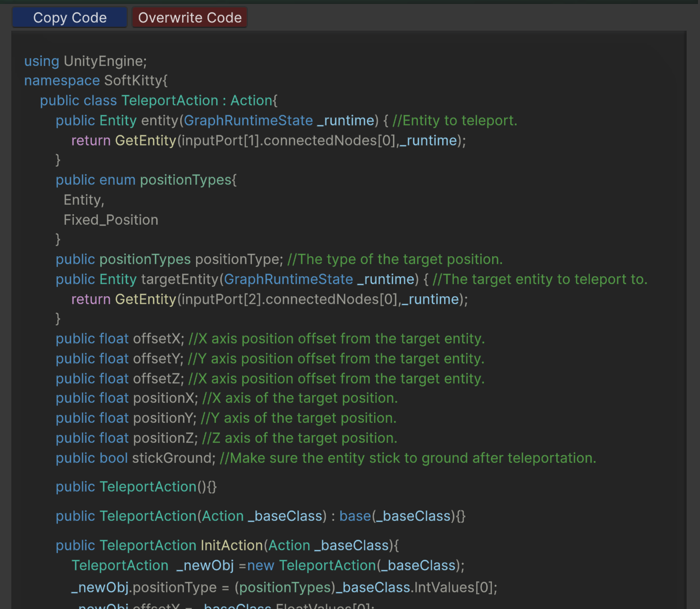
Task: Click the offsetY field declaration
Action: point(120,359)
